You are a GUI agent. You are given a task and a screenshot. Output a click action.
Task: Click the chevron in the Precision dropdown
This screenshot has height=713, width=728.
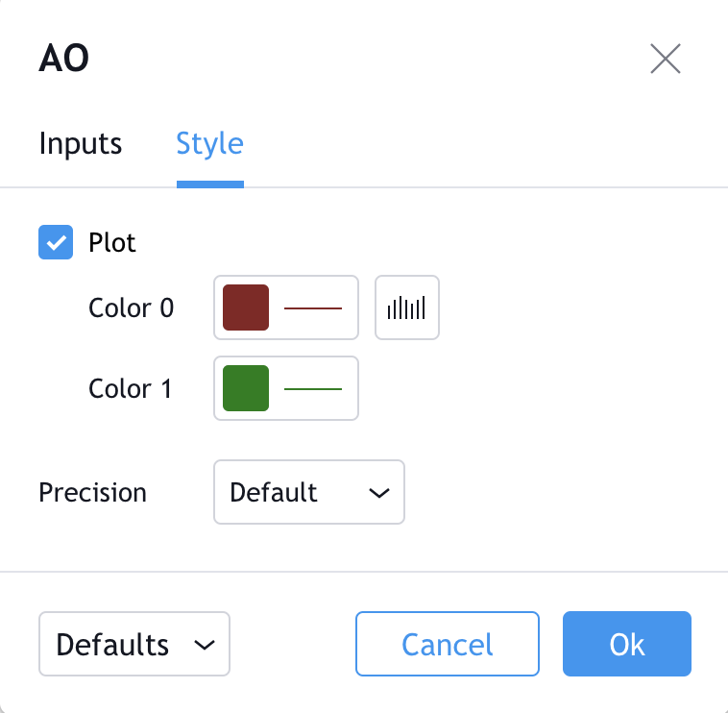click(378, 493)
